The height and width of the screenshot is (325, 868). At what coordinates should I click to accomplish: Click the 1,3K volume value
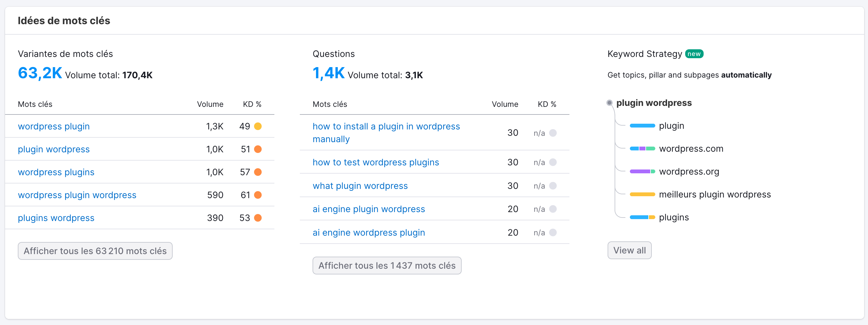215,127
